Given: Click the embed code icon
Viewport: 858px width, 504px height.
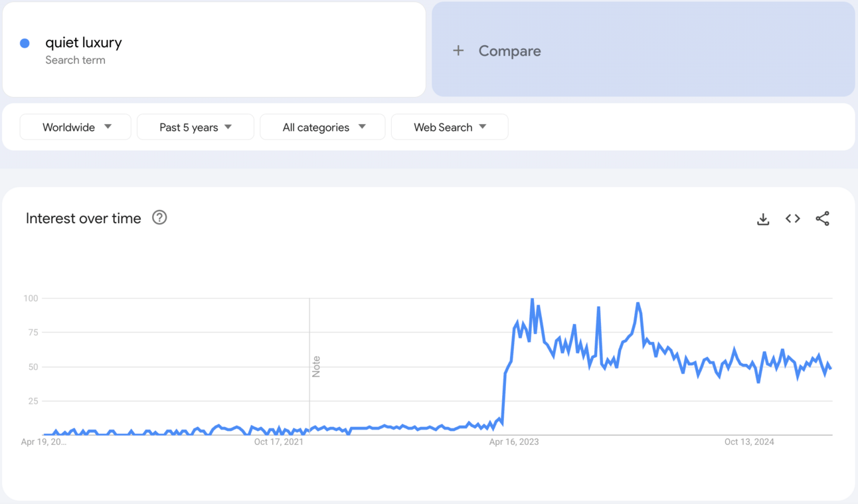Looking at the screenshot, I should [x=793, y=218].
